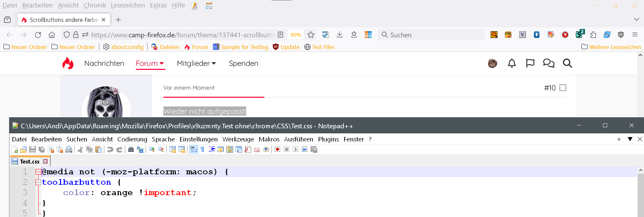Open the about:config bookmark
This screenshot has height=217, width=644.
(x=123, y=47)
